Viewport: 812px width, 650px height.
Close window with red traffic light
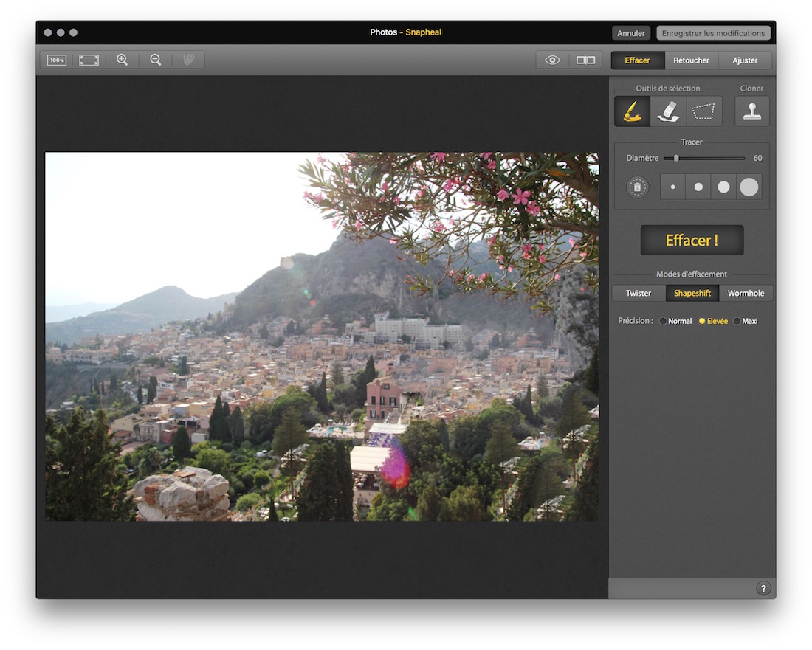pyautogui.click(x=48, y=32)
